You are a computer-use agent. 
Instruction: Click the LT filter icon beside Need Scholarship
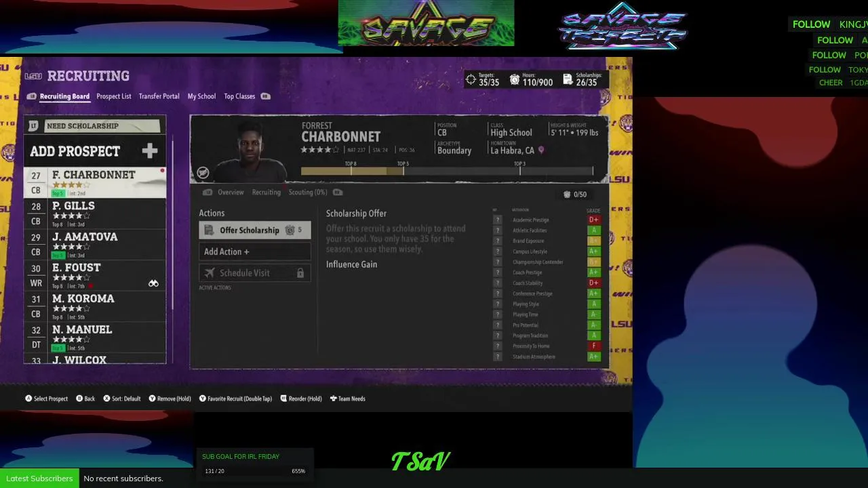coord(33,126)
